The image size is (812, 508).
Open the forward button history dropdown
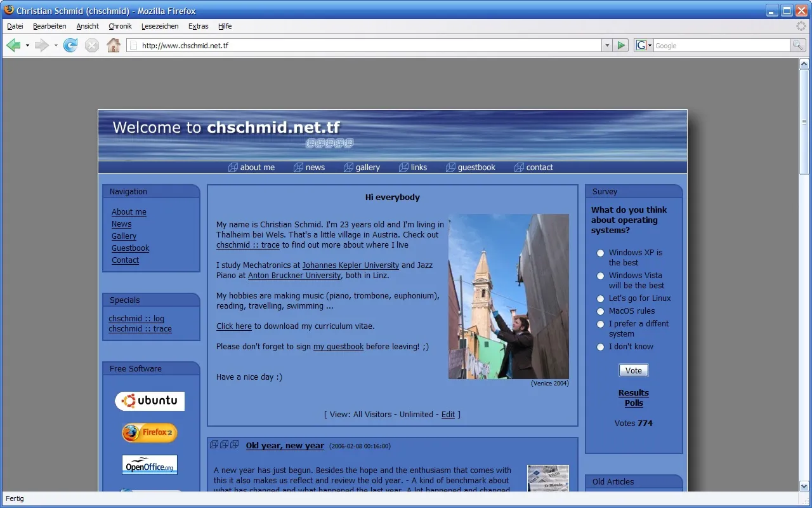click(x=56, y=46)
